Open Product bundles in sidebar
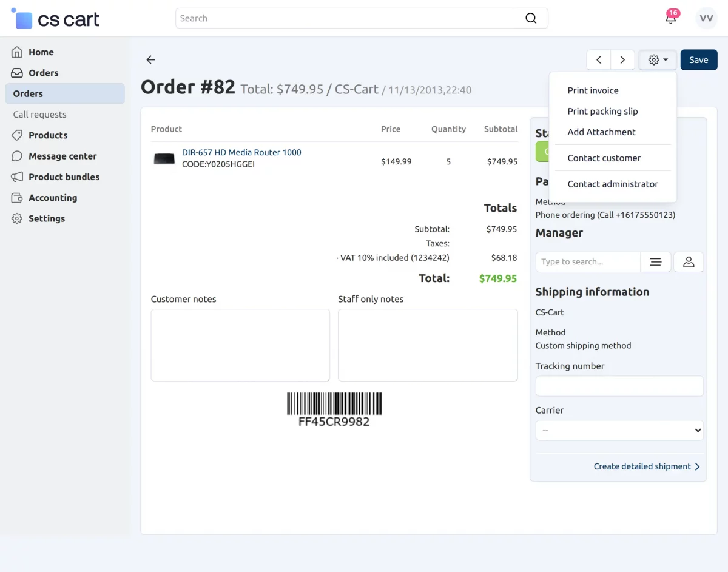Image resolution: width=728 pixels, height=572 pixels. [64, 177]
